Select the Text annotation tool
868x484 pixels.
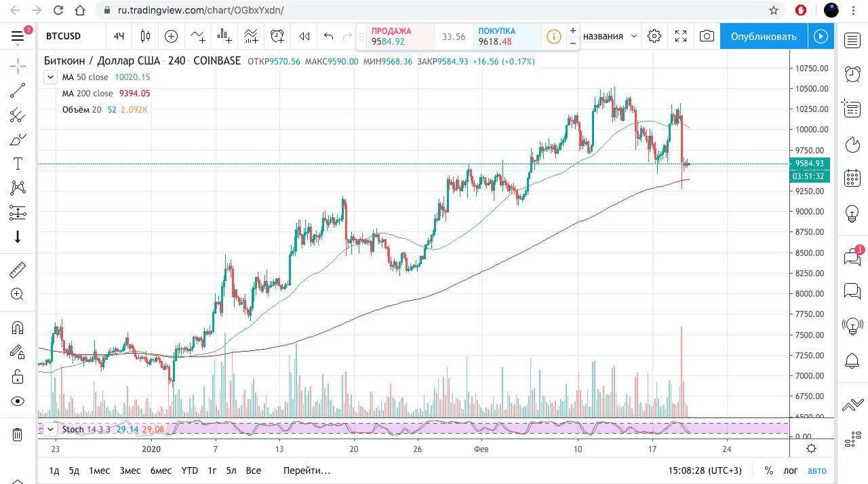[18, 164]
